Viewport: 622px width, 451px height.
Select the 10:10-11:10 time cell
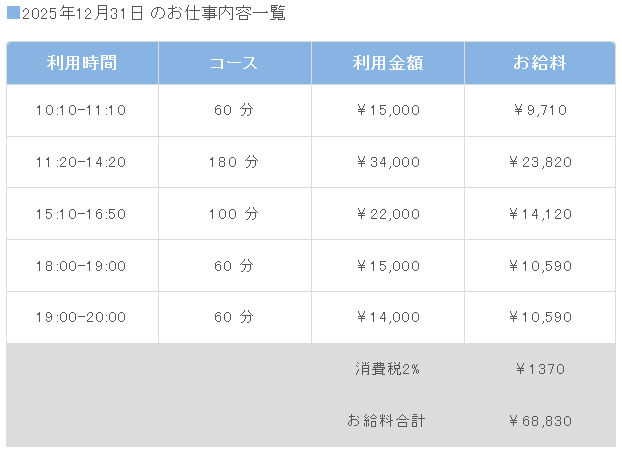click(x=81, y=110)
